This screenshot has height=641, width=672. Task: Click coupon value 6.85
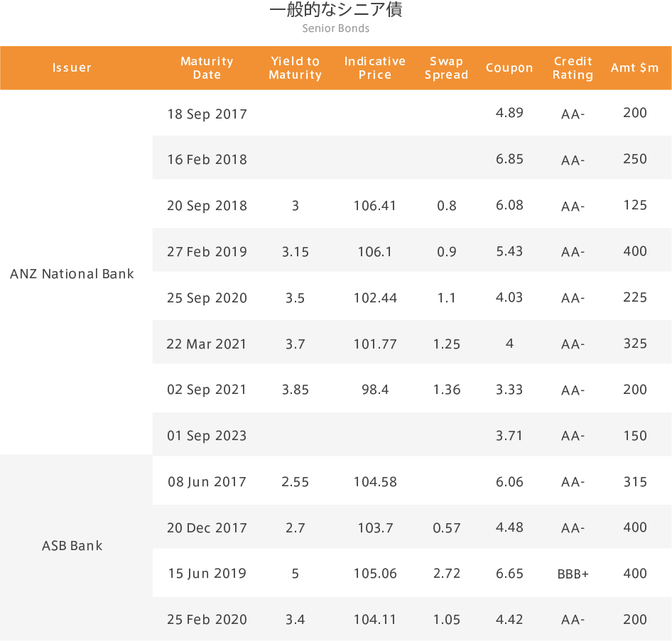pos(509,159)
